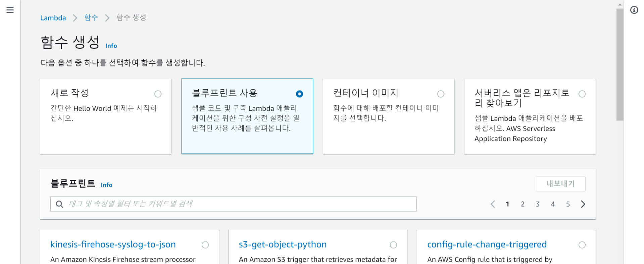The image size is (644, 264).
Task: Open config-rule-change-triggered blueprint title
Action: (487, 244)
